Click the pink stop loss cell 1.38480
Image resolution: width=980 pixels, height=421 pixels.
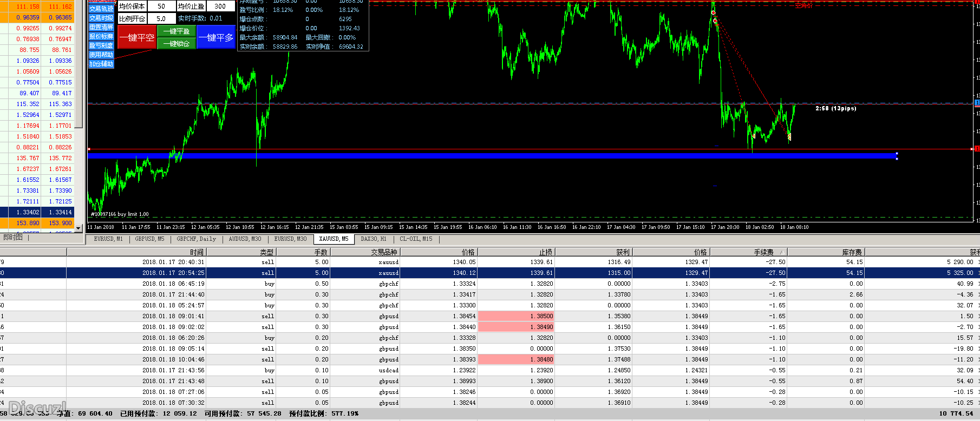[516, 359]
